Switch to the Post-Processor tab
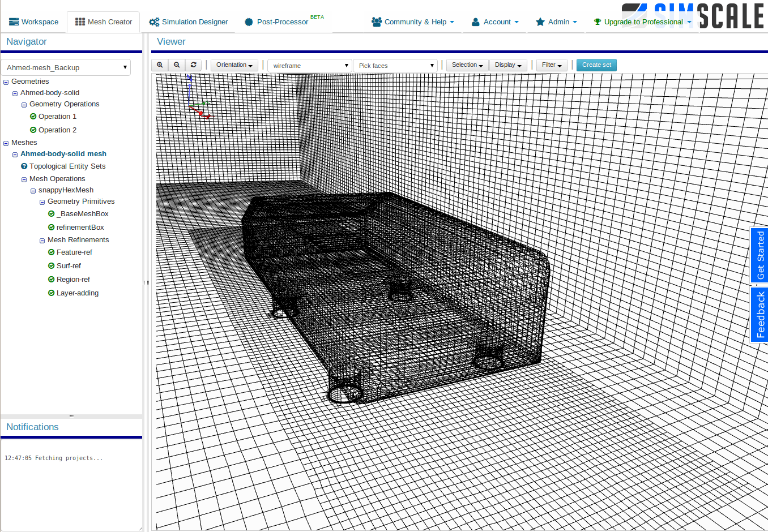 pyautogui.click(x=281, y=22)
